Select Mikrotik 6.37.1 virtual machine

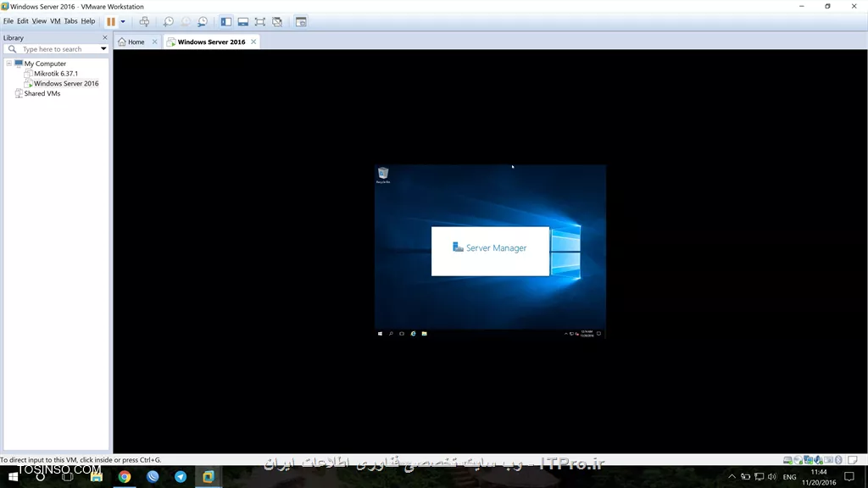tap(55, 74)
